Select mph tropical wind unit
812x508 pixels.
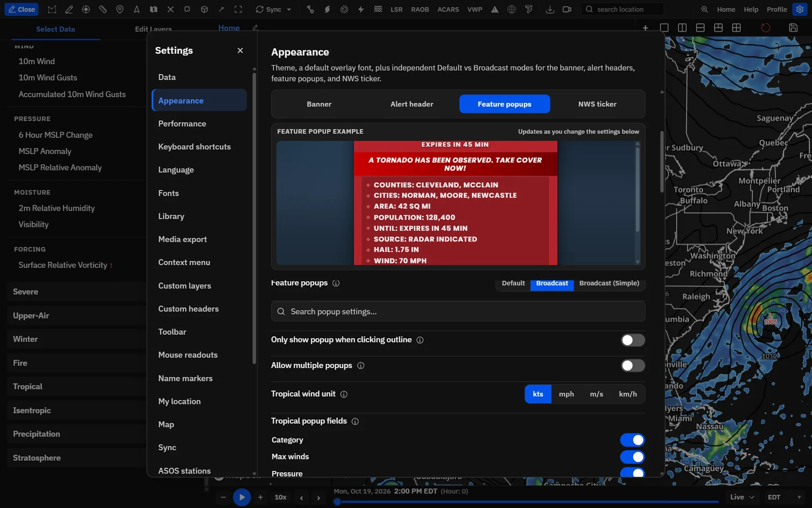[x=566, y=394]
